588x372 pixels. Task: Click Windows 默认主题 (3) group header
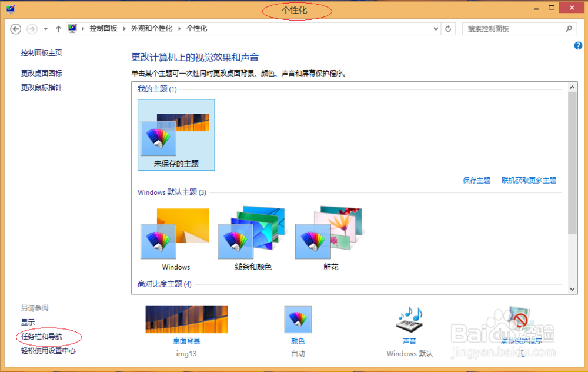pos(172,192)
